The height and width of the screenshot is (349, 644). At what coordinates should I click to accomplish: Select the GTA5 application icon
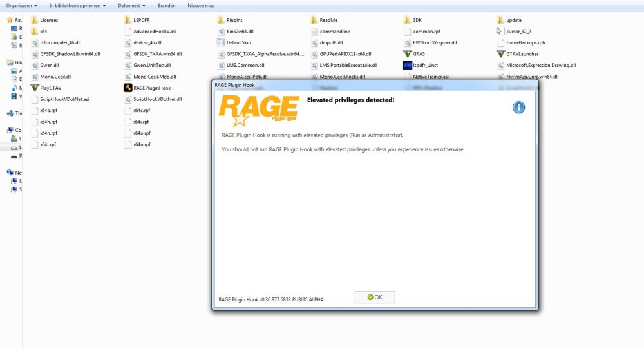coord(408,54)
